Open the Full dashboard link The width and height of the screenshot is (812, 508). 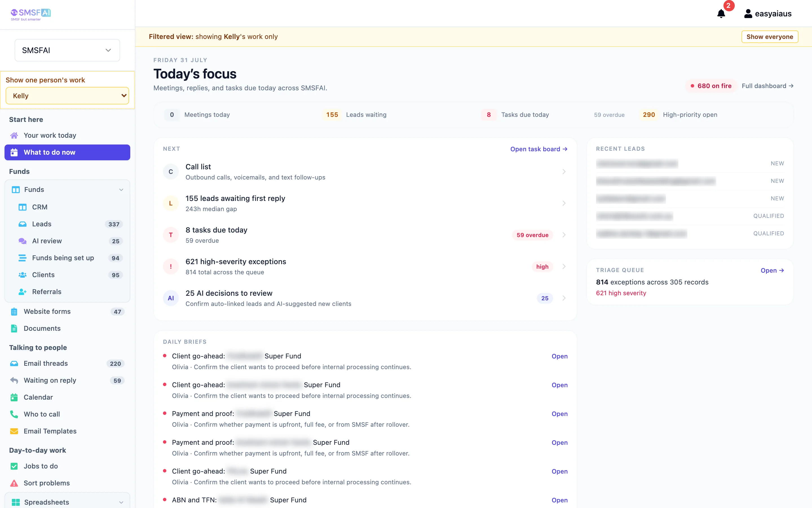(767, 86)
